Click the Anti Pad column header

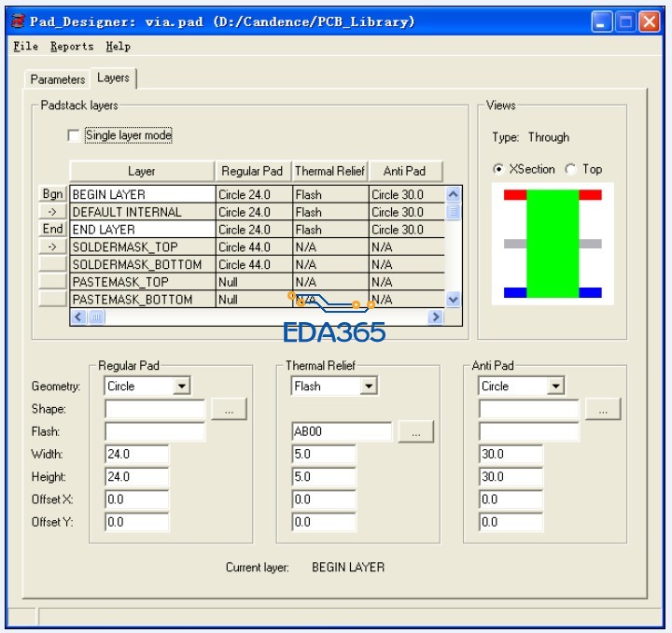405,171
